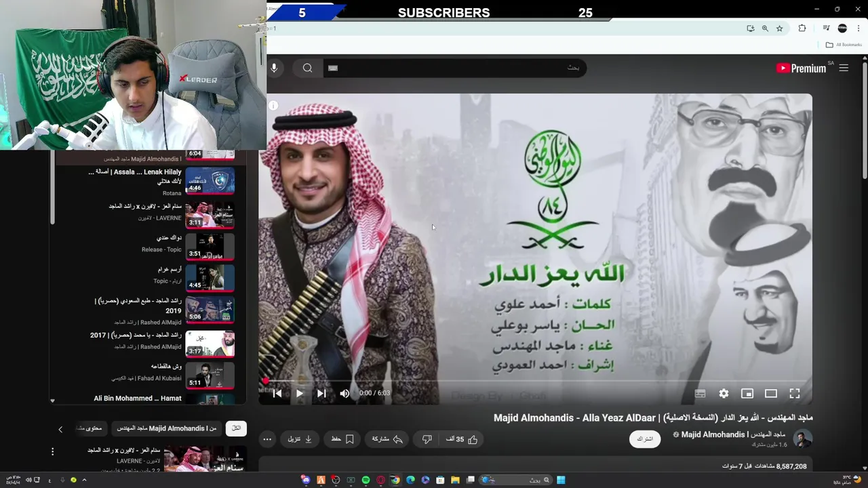Open the recommended سنام العز thumbnail below the chips
The image size is (868, 488).
tap(205, 458)
